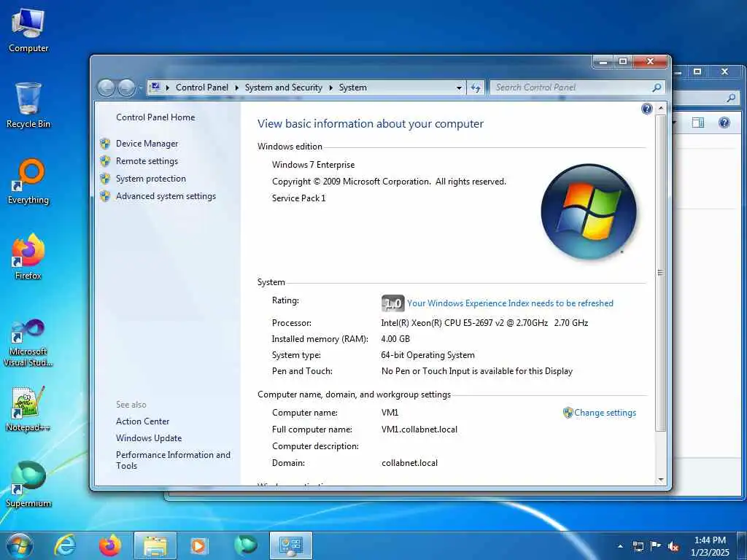
Task: Click the 4.00 GB memory value
Action: [395, 339]
